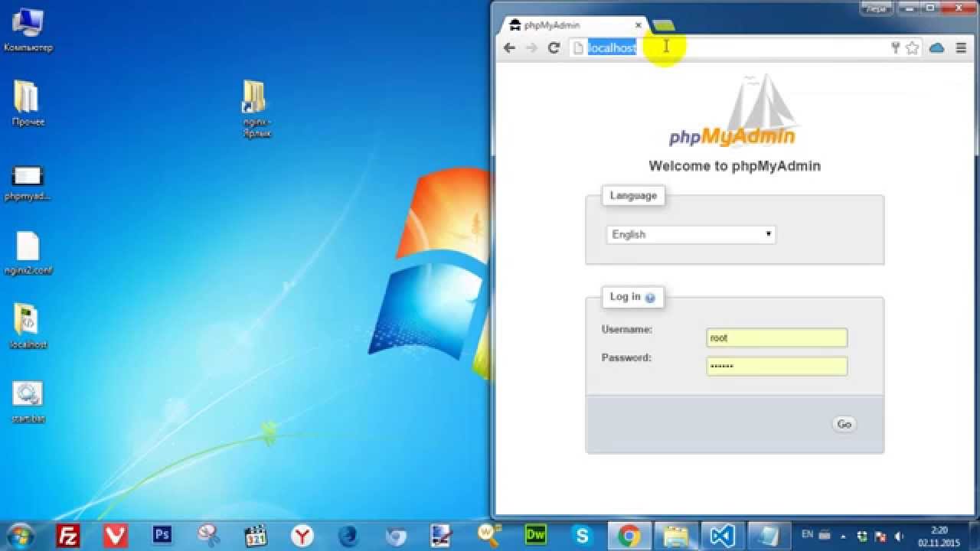Open the file explorer taskbar button
This screenshot has width=980, height=551.
[676, 535]
